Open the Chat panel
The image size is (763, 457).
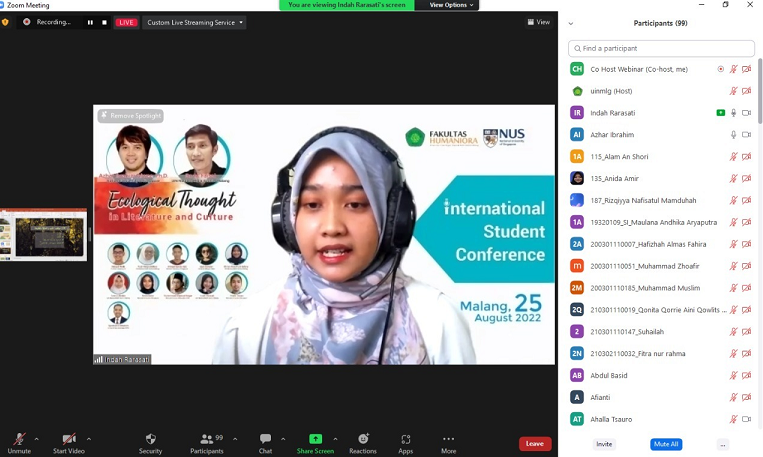coord(265,441)
